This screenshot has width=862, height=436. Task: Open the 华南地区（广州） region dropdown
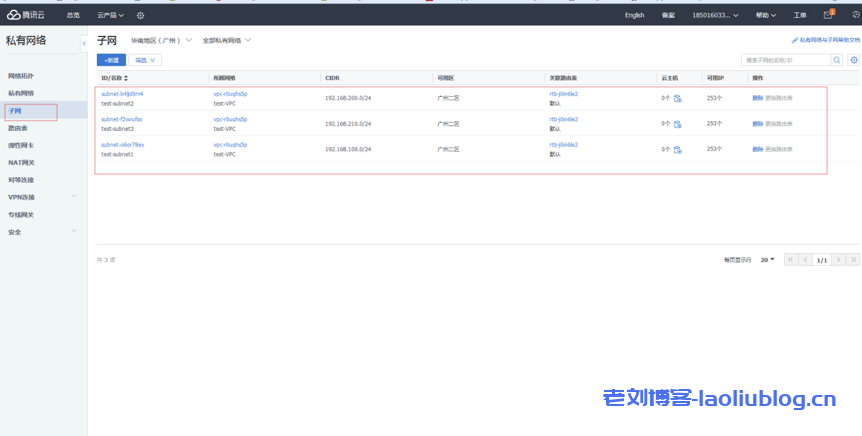160,40
